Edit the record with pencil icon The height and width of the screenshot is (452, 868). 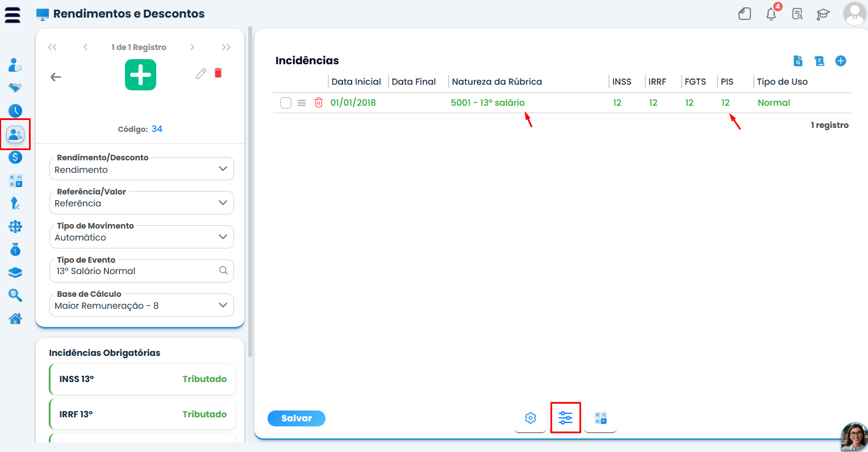(201, 73)
